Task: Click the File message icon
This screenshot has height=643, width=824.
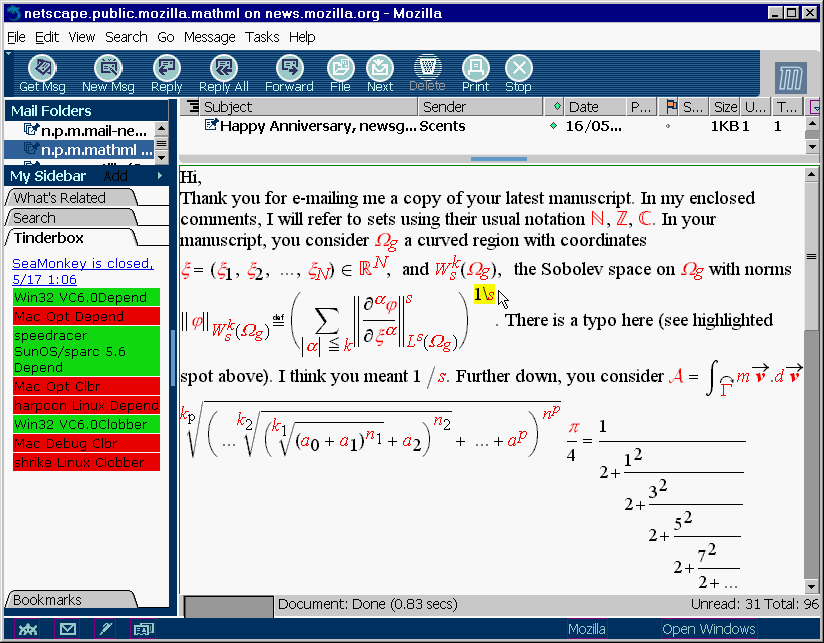Action: pyautogui.click(x=341, y=68)
